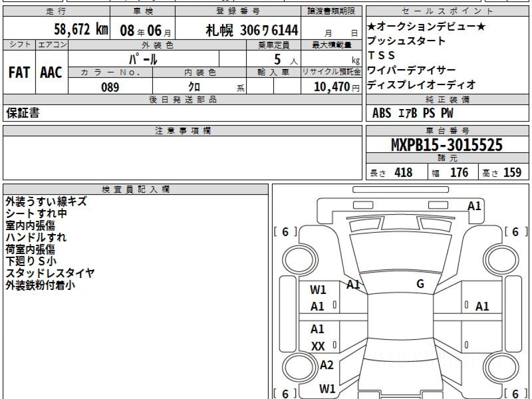Click the セールスポイント header
Screen dimensions: 532x399
point(448,12)
